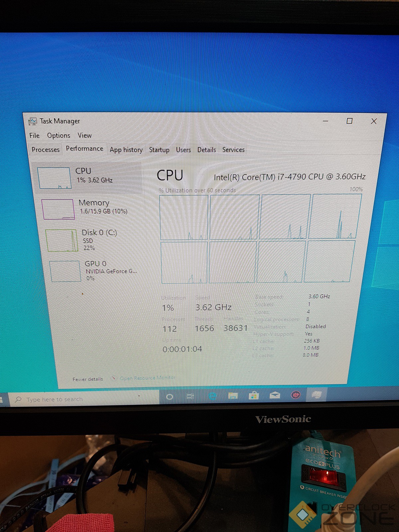The image size is (399, 532).
Task: Launch Microsoft Edge from the taskbar
Action: pos(212,396)
